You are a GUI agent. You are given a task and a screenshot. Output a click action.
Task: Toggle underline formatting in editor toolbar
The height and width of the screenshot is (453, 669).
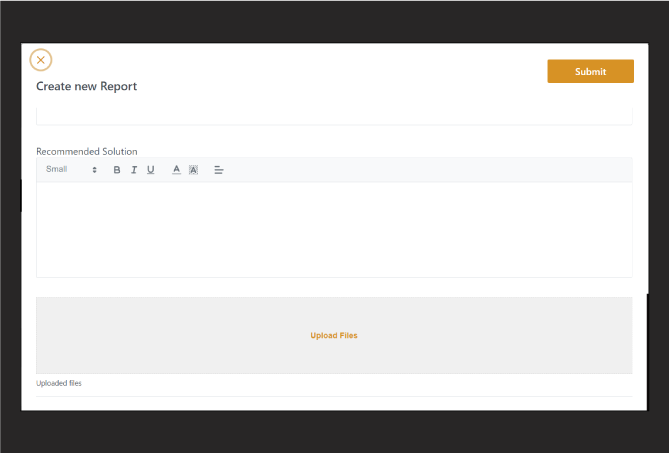click(150, 170)
